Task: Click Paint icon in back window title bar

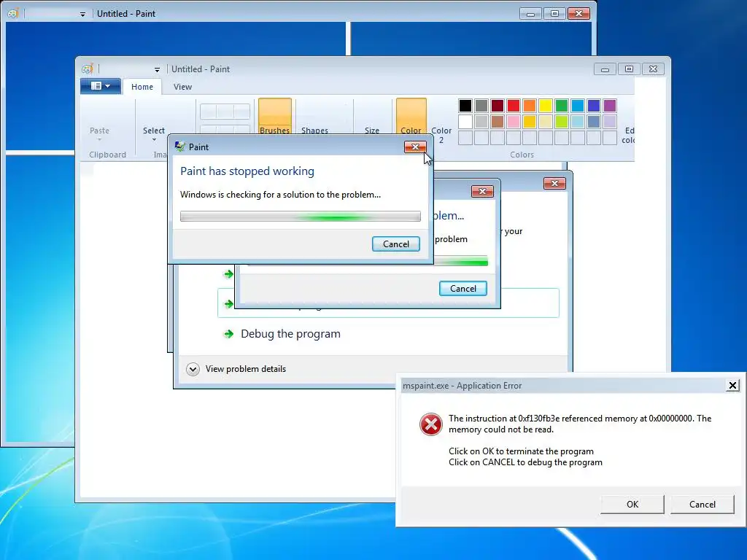Action: point(13,14)
